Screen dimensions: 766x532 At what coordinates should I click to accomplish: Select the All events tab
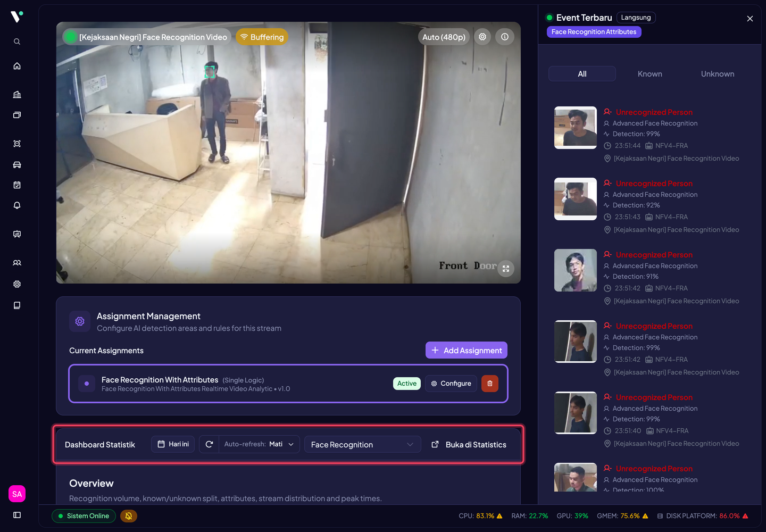click(x=582, y=74)
